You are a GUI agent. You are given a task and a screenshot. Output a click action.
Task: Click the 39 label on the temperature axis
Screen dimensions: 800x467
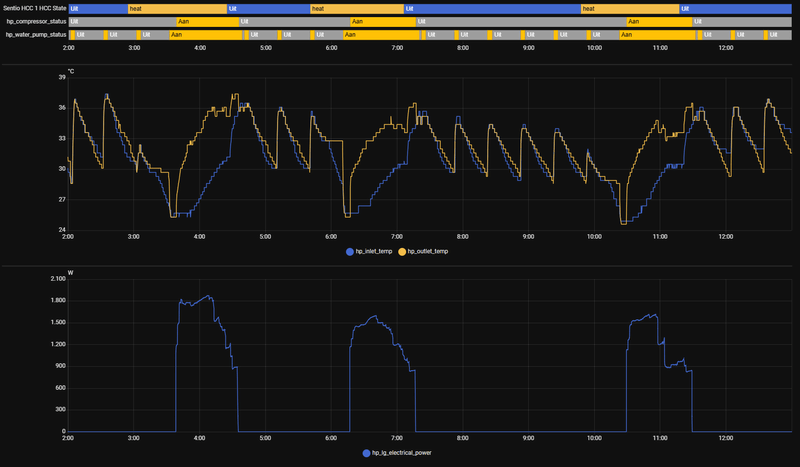[62, 78]
